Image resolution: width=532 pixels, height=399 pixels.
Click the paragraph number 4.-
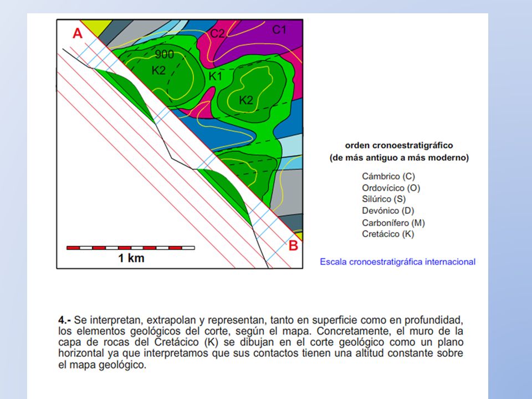[64, 320]
